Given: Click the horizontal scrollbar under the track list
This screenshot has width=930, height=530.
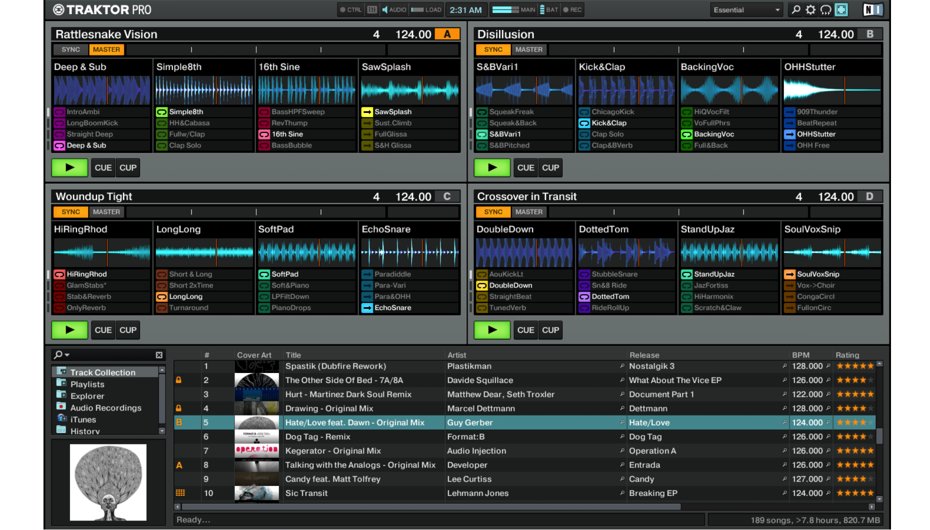Looking at the screenshot, I should (431, 507).
